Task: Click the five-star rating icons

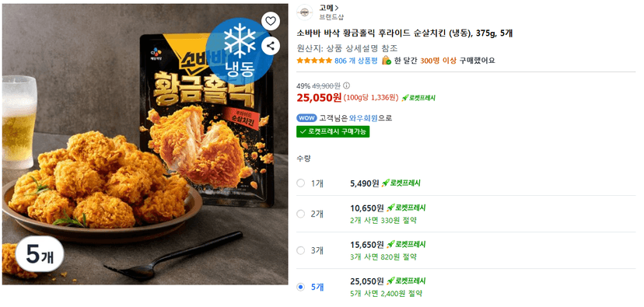Action: pyautogui.click(x=314, y=61)
